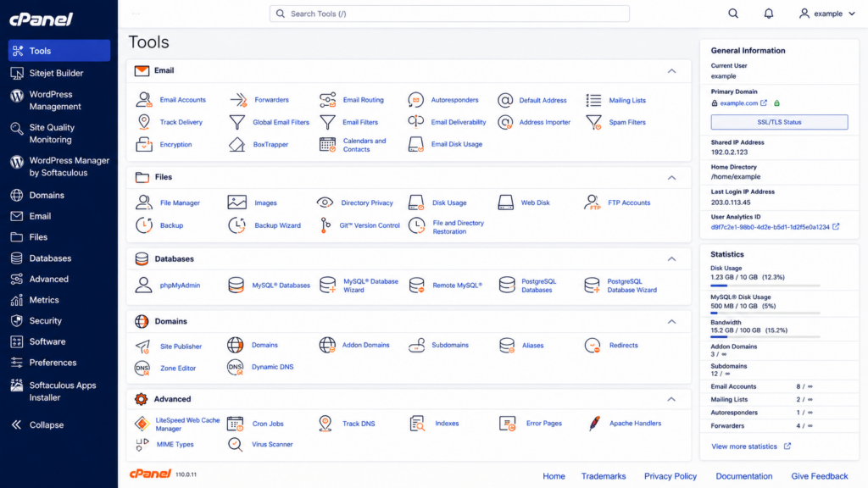The image size is (868, 488).
Task: Collapse the Databases section
Action: click(671, 259)
